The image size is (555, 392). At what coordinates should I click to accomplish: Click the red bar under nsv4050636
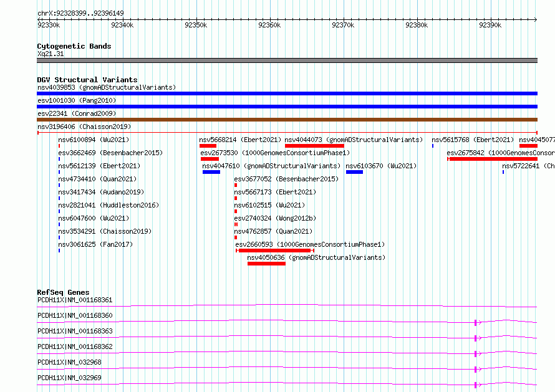coord(266,264)
